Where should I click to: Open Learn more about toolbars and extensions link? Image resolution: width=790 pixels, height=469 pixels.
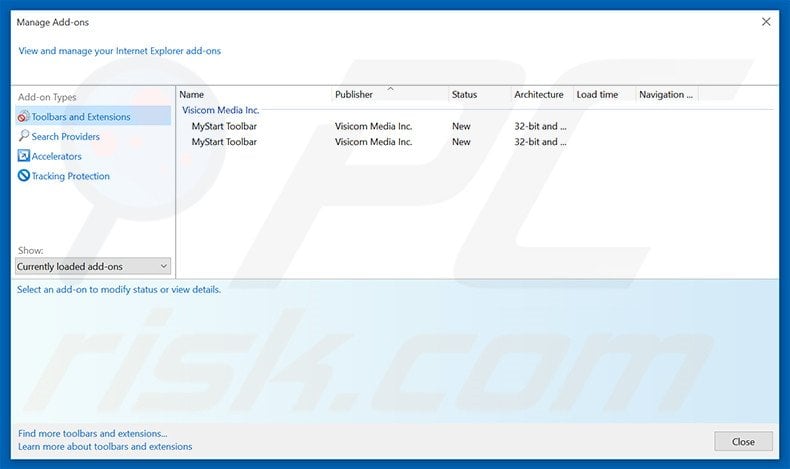pos(105,446)
